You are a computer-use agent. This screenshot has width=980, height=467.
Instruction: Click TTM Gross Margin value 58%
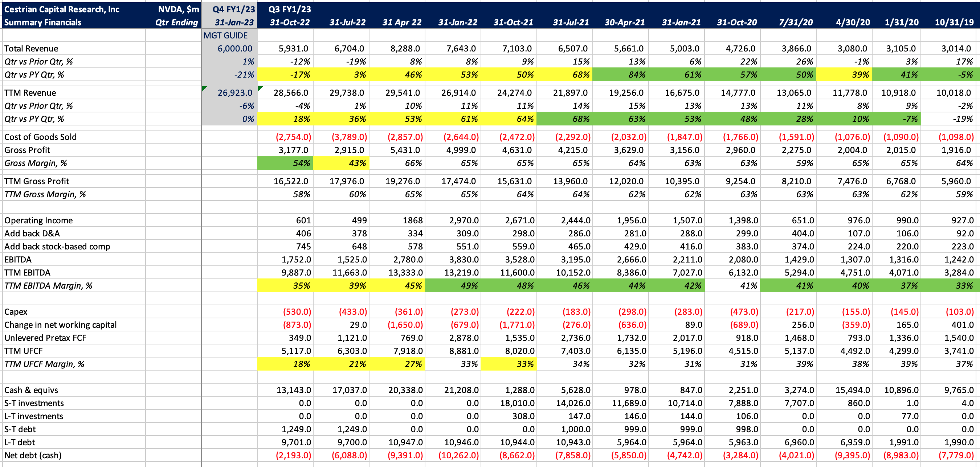[x=302, y=194]
